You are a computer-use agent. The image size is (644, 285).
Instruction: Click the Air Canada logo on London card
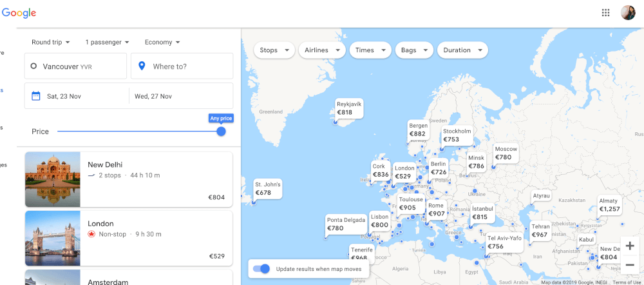(x=91, y=234)
